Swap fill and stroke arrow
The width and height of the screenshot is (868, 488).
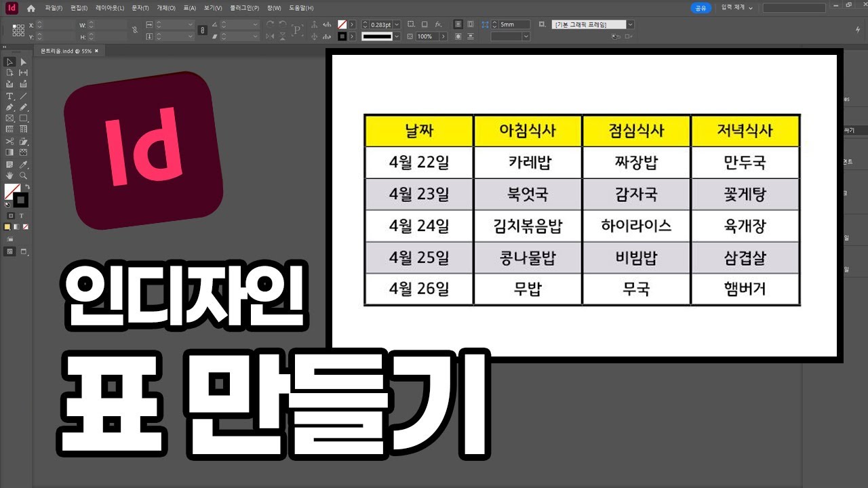click(x=27, y=186)
